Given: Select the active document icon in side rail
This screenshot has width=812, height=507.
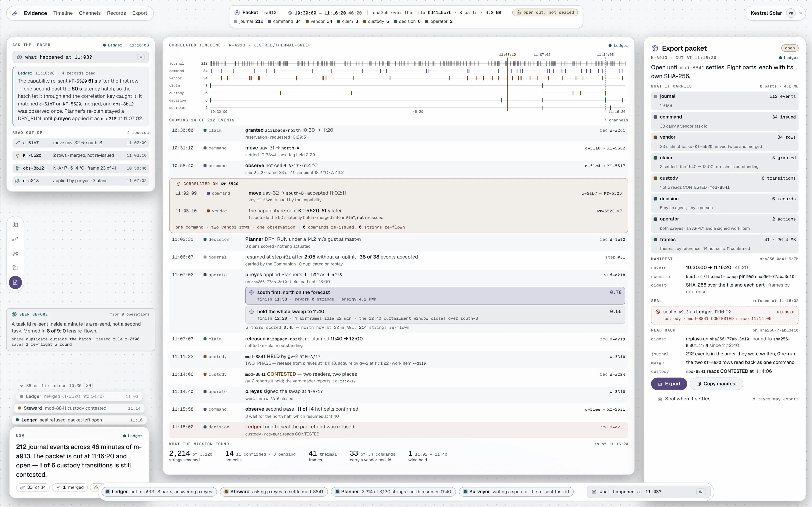Looking at the screenshot, I should [x=16, y=282].
